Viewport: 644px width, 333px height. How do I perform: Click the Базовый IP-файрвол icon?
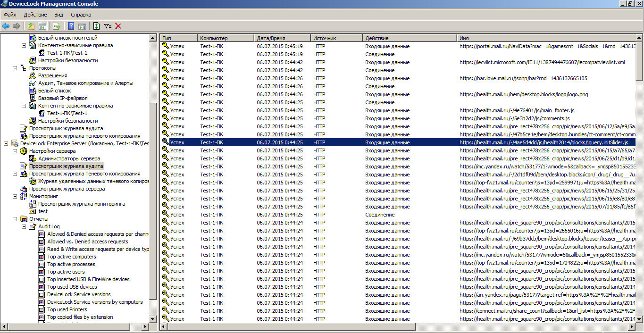click(33, 98)
